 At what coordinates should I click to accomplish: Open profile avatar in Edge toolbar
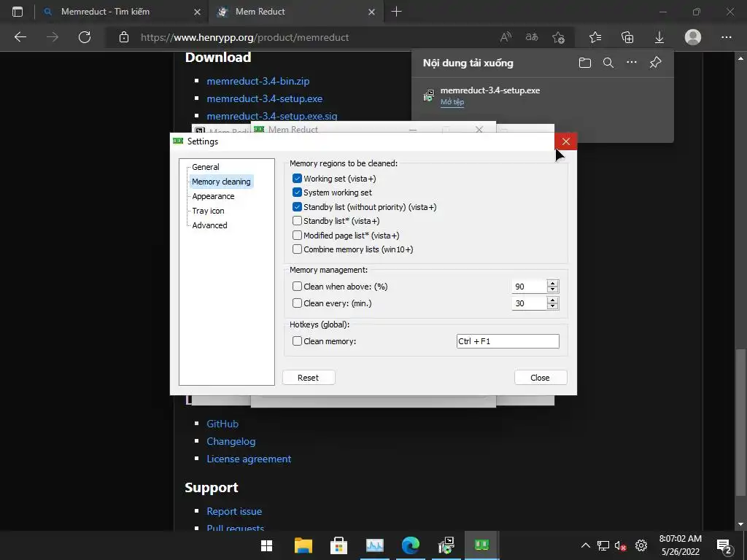pyautogui.click(x=693, y=37)
